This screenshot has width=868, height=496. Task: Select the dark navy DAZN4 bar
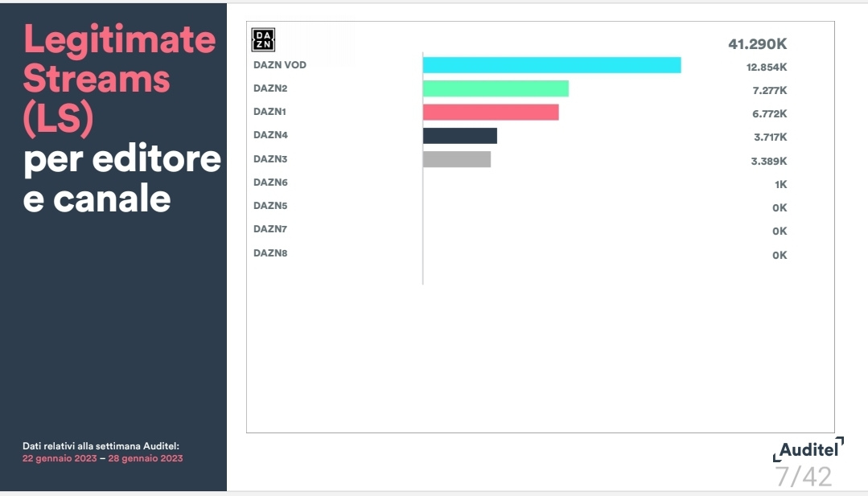tap(460, 136)
